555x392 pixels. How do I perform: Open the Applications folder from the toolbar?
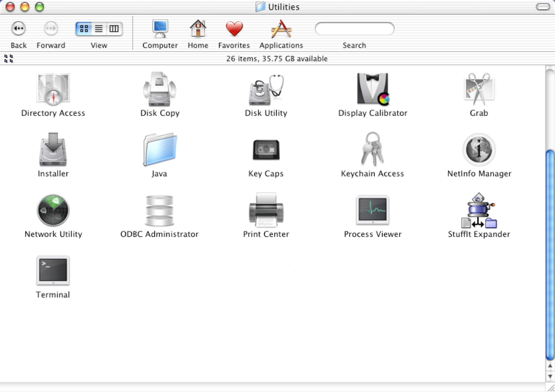pyautogui.click(x=281, y=29)
